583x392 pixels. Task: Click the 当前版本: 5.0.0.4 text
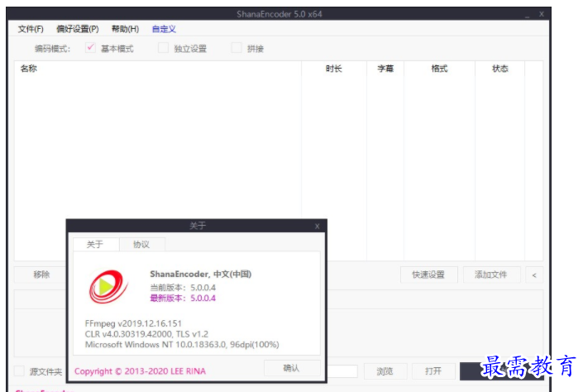tap(183, 288)
